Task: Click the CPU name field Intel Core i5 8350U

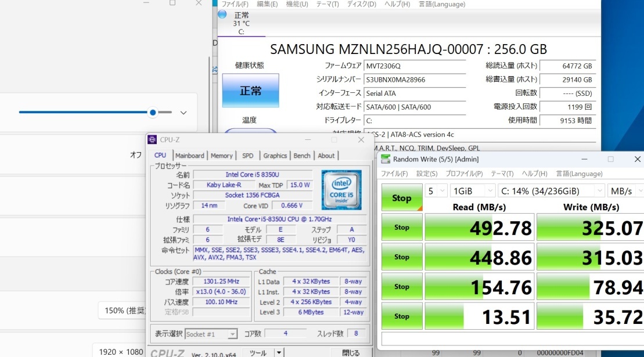Action: point(252,174)
